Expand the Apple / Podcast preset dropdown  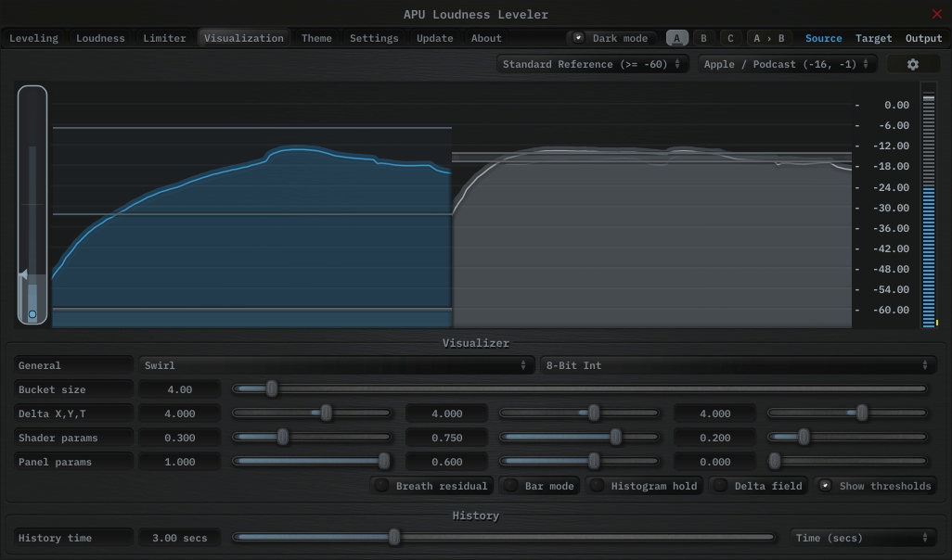(787, 64)
